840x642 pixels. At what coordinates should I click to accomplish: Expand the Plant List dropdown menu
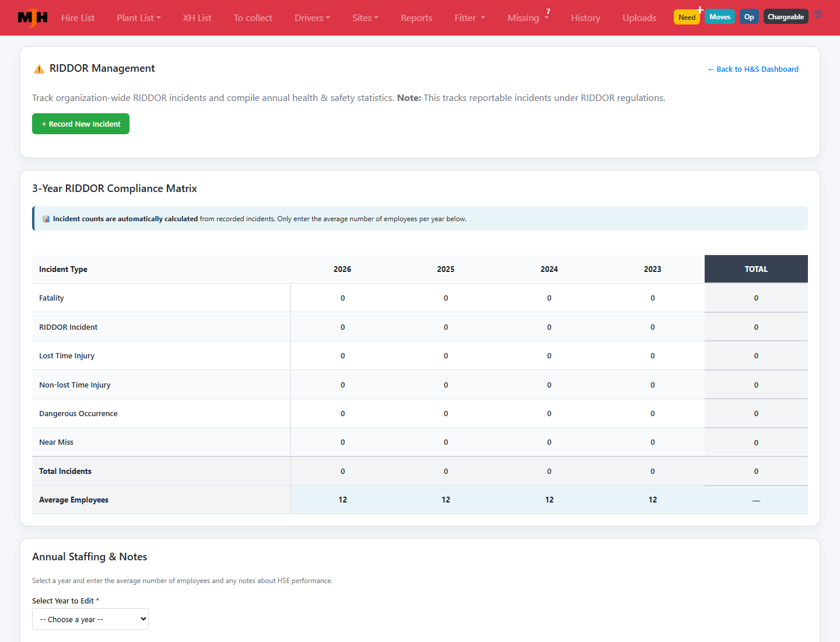(139, 18)
